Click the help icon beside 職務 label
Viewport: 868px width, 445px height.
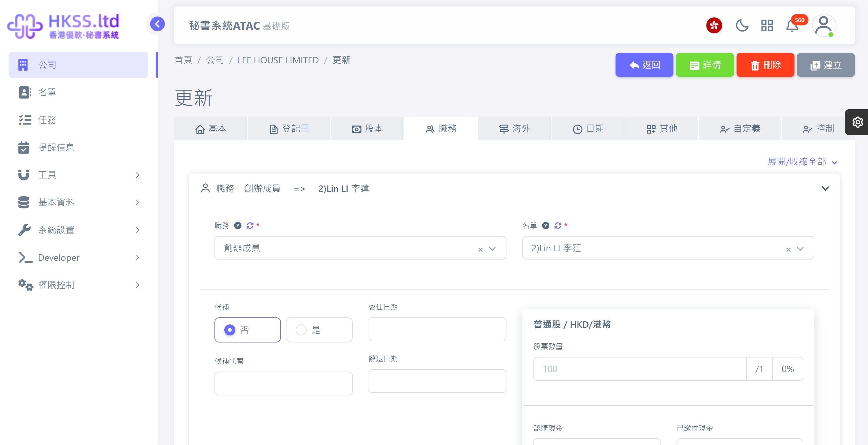[237, 226]
